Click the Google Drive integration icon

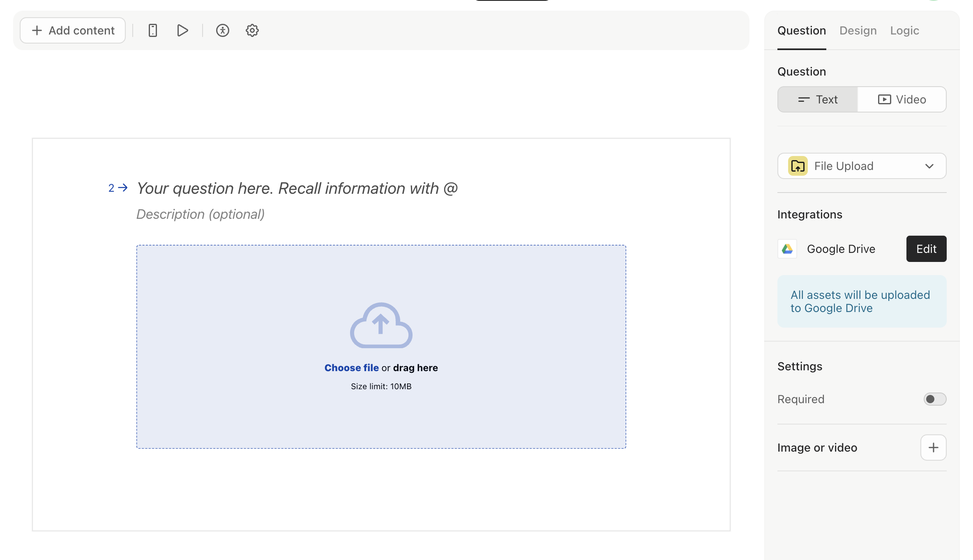click(x=788, y=248)
